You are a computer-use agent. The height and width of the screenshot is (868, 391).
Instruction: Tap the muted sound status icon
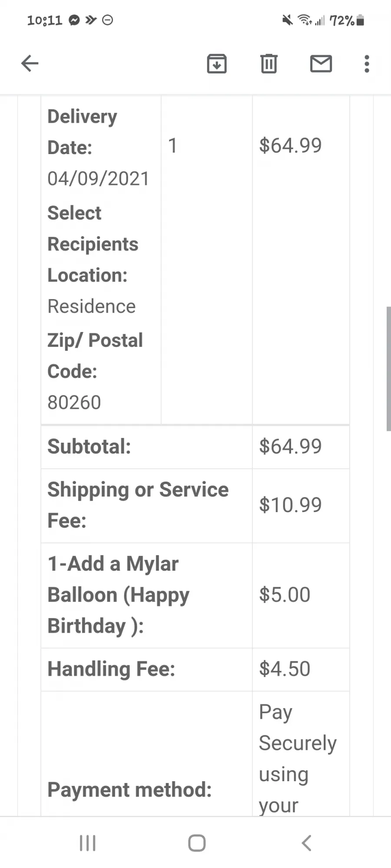[x=287, y=20]
